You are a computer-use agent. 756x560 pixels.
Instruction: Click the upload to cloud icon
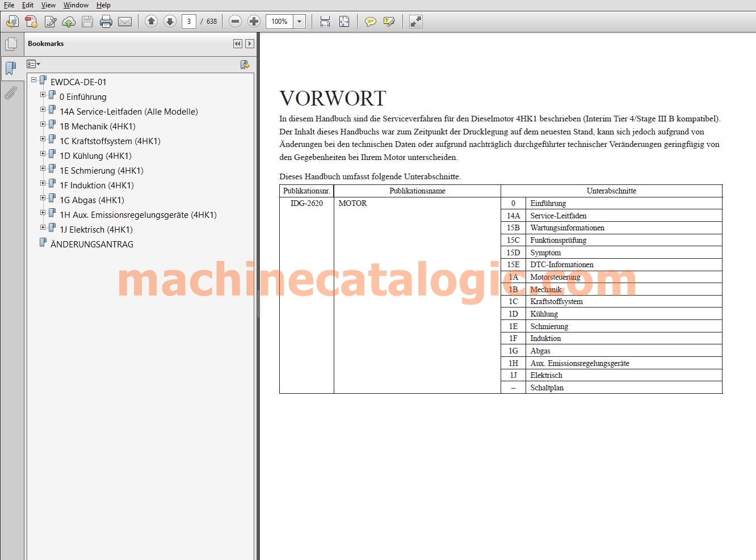[x=69, y=22]
